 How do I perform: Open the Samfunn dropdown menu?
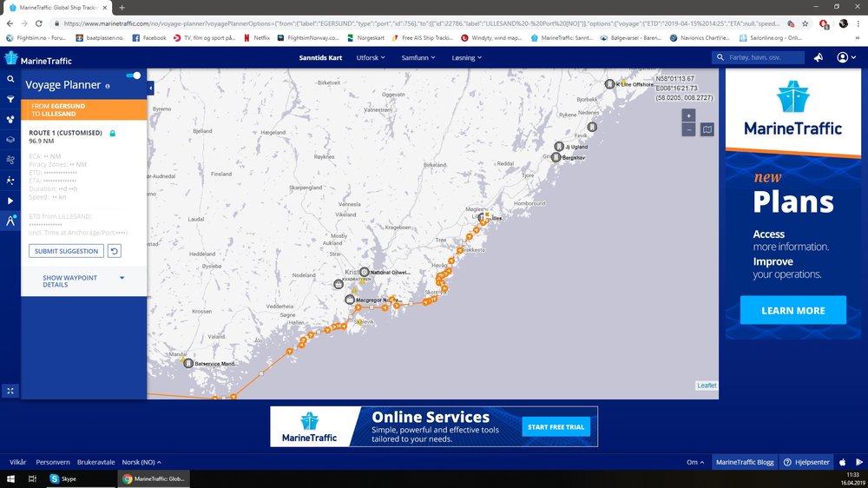click(418, 57)
